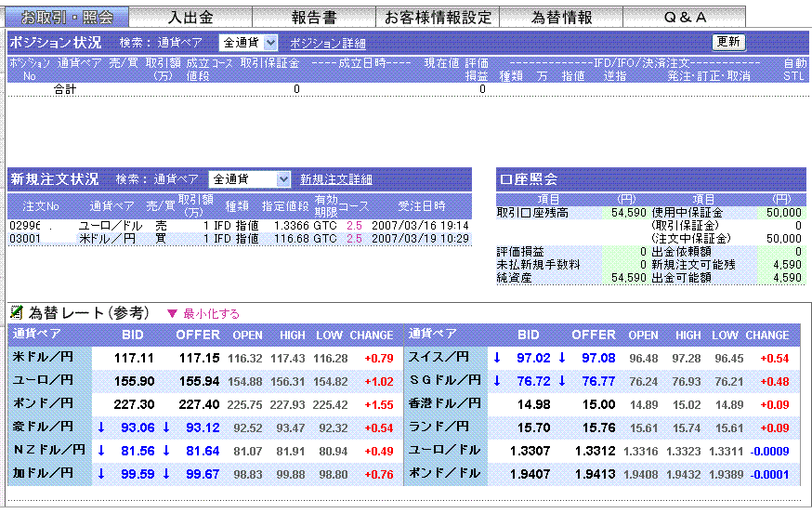Go to the 報告書 tab

(314, 17)
